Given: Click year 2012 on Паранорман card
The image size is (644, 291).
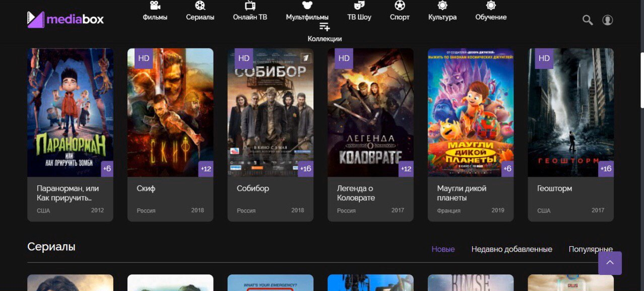Looking at the screenshot, I should pyautogui.click(x=97, y=210).
